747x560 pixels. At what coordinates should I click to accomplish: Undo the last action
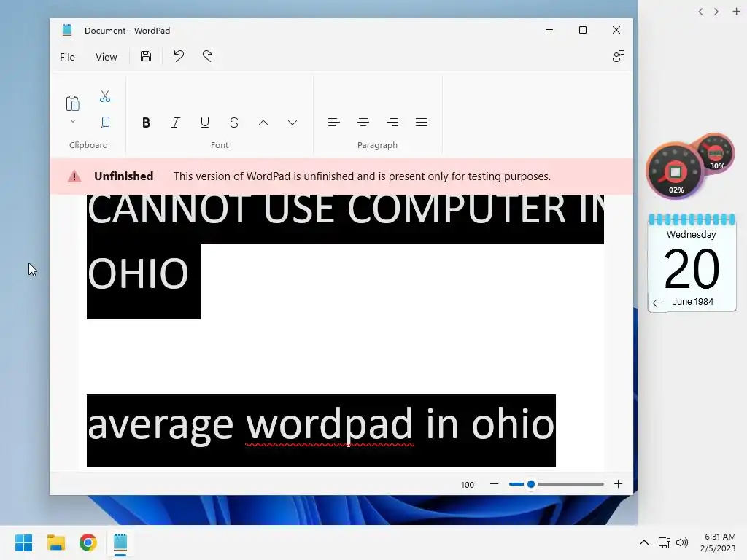179,56
